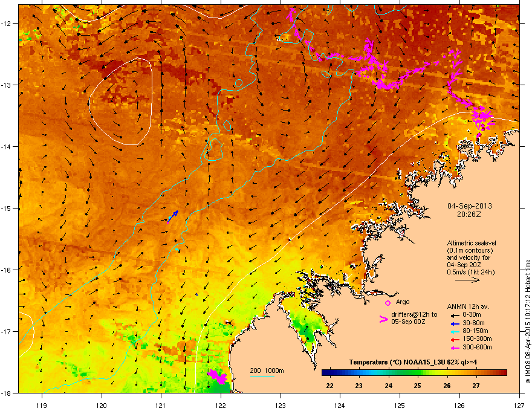Click the temperature colorbar dark red 27.5 section

[x=492, y=373]
